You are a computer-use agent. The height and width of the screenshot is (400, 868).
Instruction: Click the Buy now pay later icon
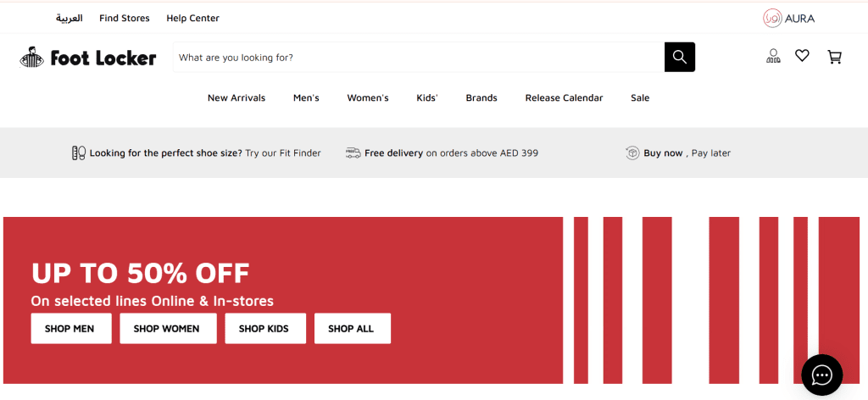point(632,153)
